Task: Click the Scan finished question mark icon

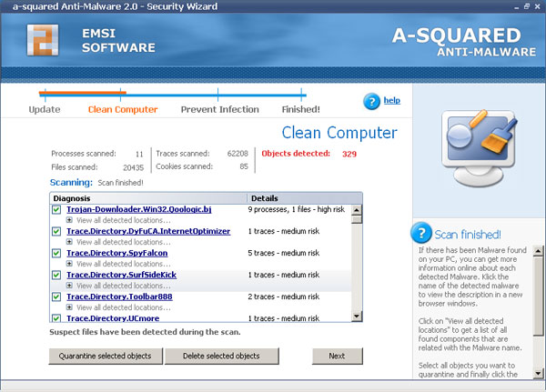Action: (421, 233)
